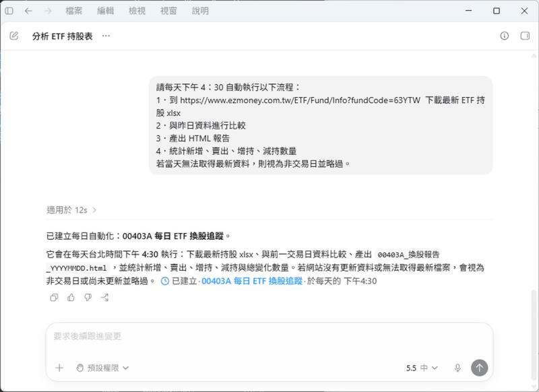This screenshot has width=539, height=392.
Task: Click the ezmoney.com.tw URL in the user message
Action: point(300,100)
